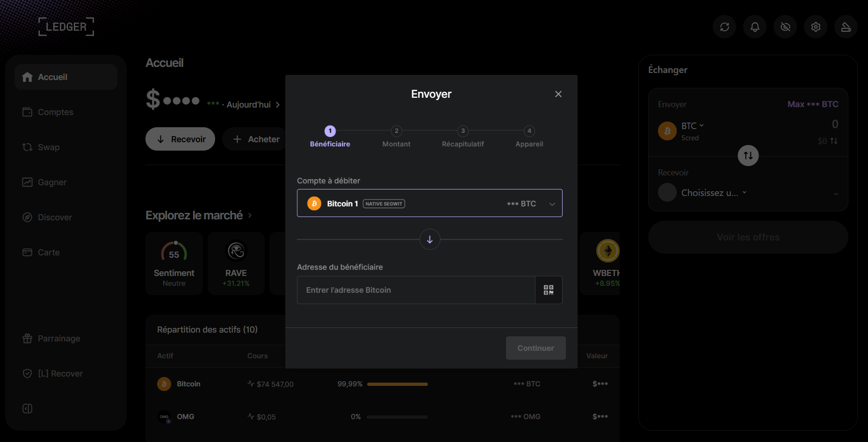Image resolution: width=868 pixels, height=442 pixels.
Task: Open Carte in the sidebar
Action: pyautogui.click(x=66, y=253)
